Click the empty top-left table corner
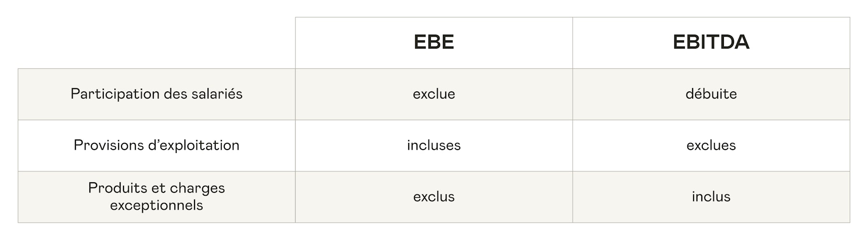Screen dimensions: 868x240 tap(157, 43)
